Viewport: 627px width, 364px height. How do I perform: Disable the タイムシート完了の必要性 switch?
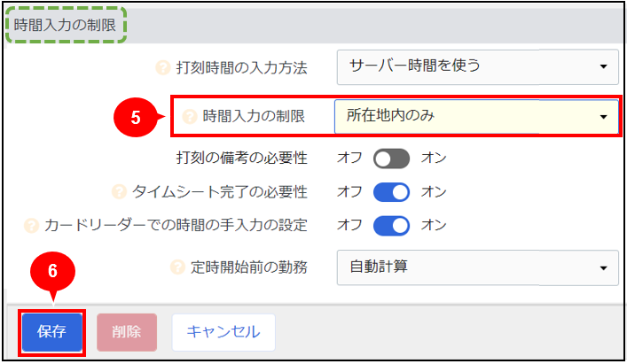click(x=391, y=192)
